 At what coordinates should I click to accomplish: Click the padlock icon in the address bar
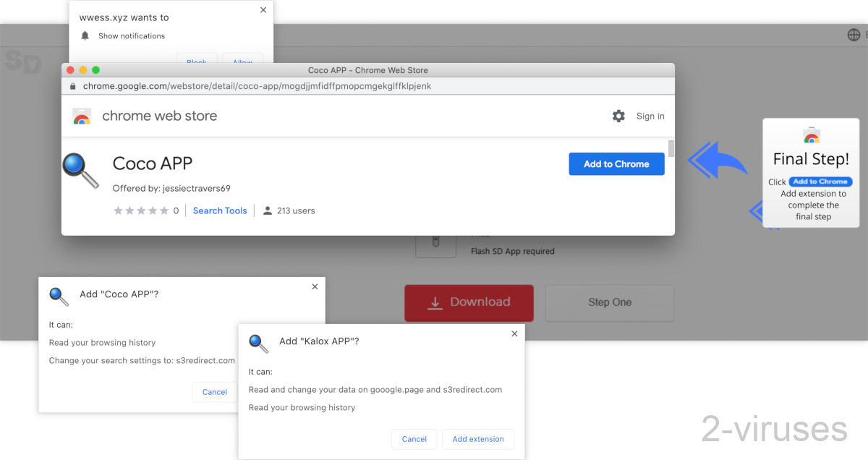coord(72,85)
